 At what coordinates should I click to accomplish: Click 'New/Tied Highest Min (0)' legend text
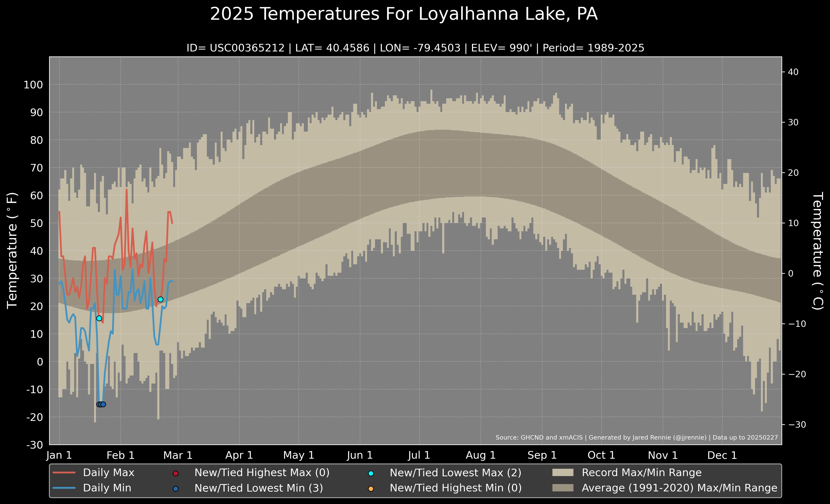[x=456, y=488]
